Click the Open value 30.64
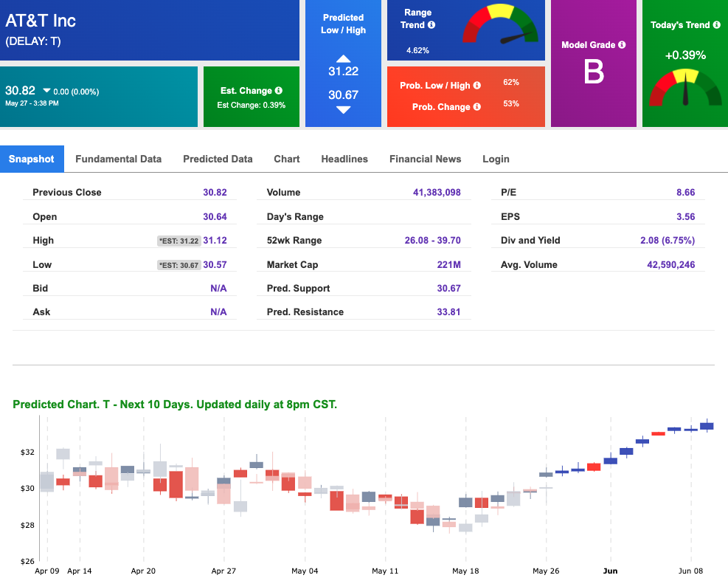The height and width of the screenshot is (578, 728). point(215,216)
